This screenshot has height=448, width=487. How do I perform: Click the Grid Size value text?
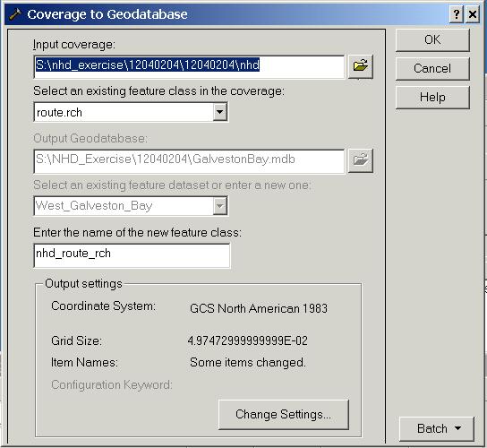coord(248,340)
